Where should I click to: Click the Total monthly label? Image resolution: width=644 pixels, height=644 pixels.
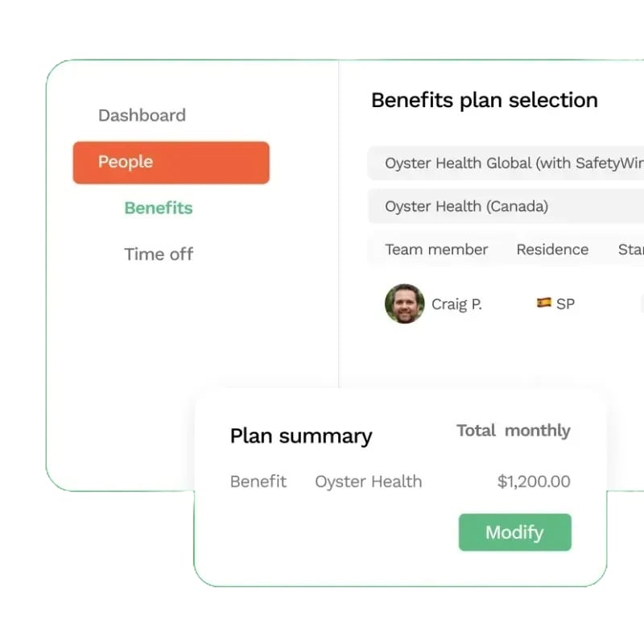coord(513,431)
